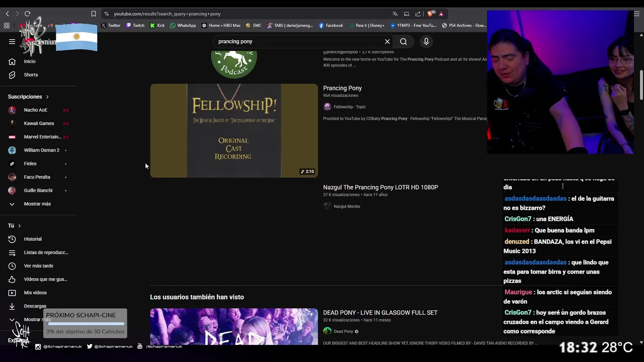
Task: Expand the Tú section chevron
Action: point(19,226)
